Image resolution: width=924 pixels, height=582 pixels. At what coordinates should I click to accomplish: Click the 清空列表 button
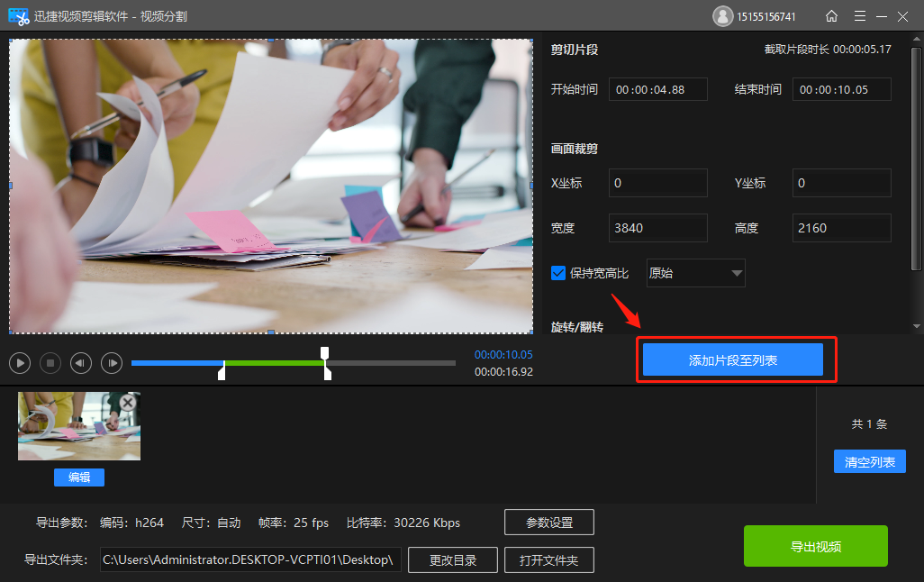(869, 461)
